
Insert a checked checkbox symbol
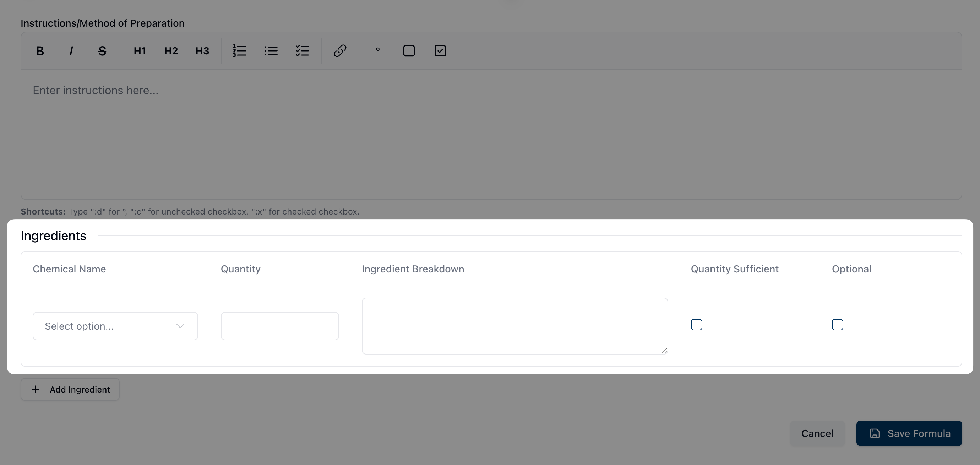point(440,51)
